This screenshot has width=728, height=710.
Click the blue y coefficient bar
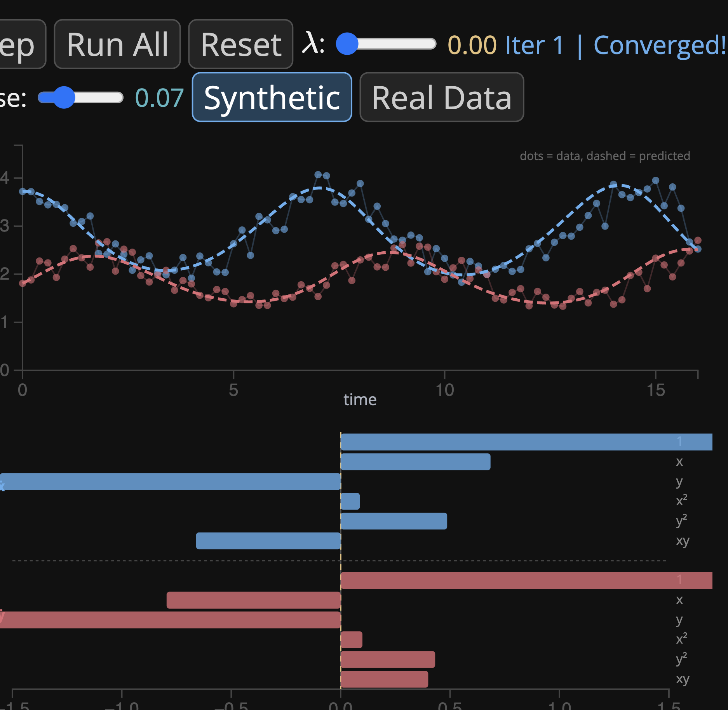coord(170,482)
